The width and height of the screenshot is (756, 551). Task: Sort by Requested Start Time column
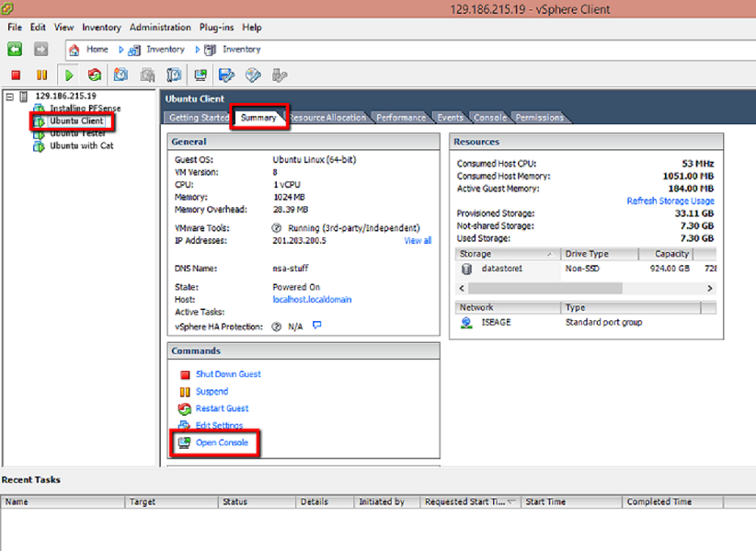(470, 502)
